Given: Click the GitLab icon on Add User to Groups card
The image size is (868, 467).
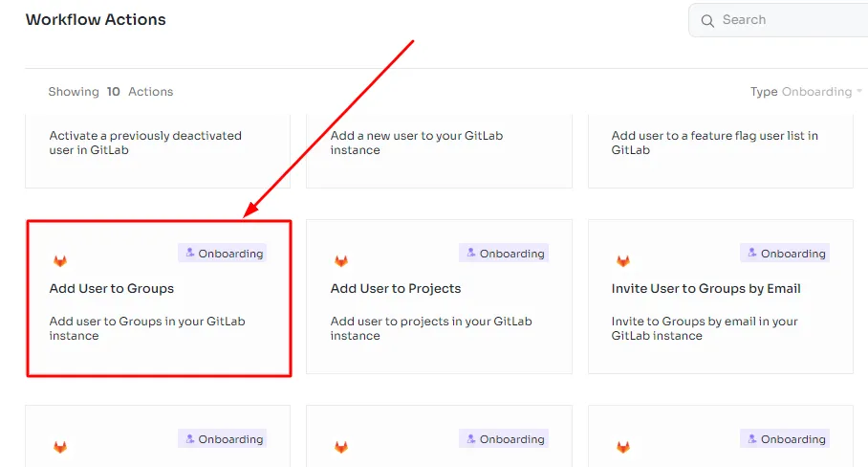Looking at the screenshot, I should (60, 260).
